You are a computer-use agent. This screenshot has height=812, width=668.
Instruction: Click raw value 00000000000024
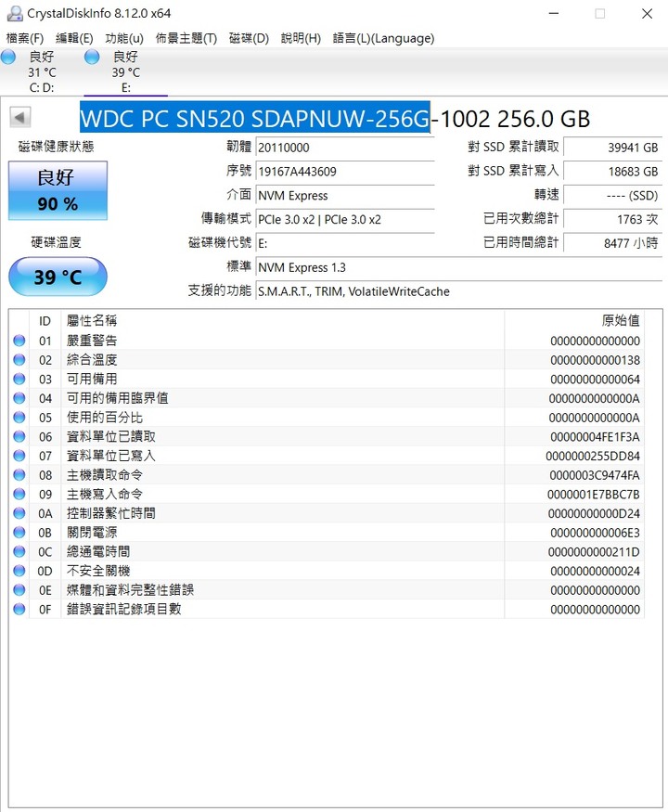point(595,571)
